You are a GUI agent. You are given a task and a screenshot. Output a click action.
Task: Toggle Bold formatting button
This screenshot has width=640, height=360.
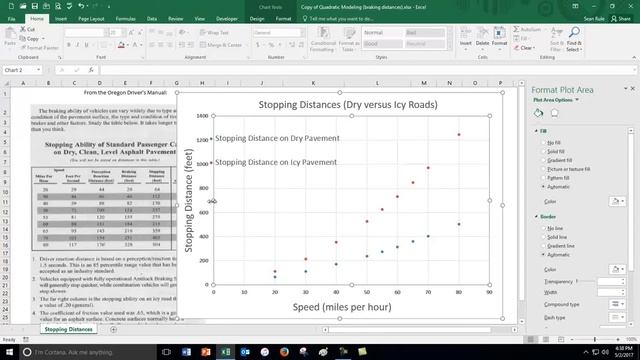tap(69, 45)
